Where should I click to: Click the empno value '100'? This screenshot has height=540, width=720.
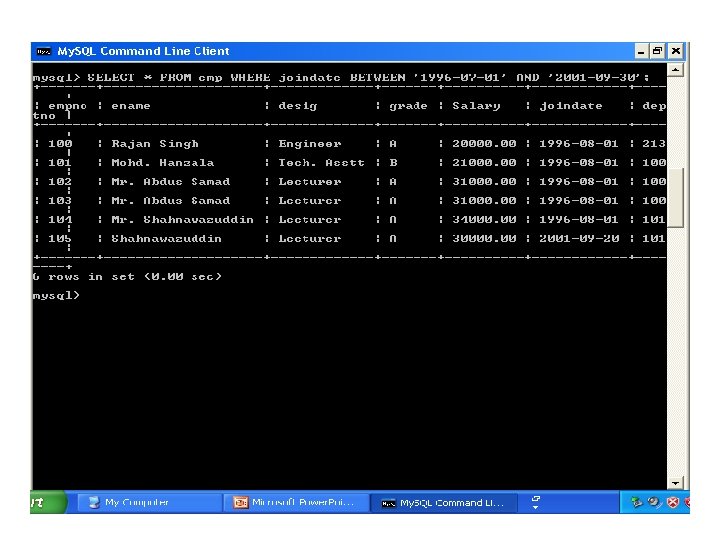(60, 144)
